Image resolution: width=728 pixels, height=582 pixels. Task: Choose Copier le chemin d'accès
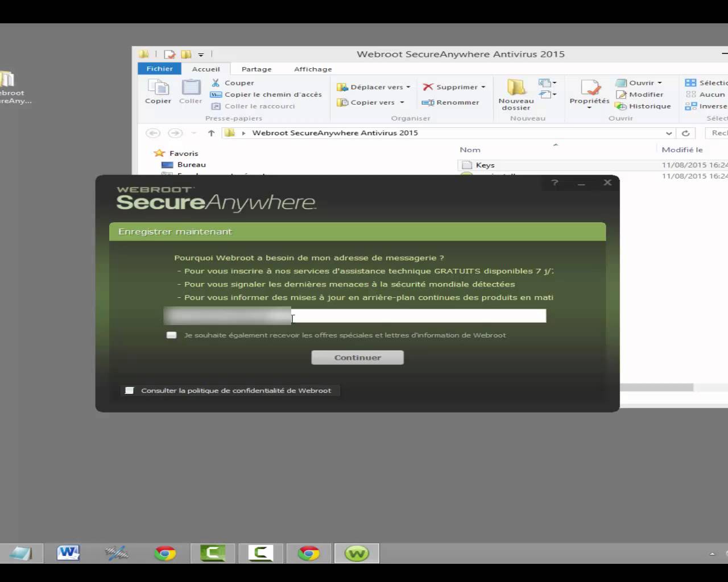[266, 94]
